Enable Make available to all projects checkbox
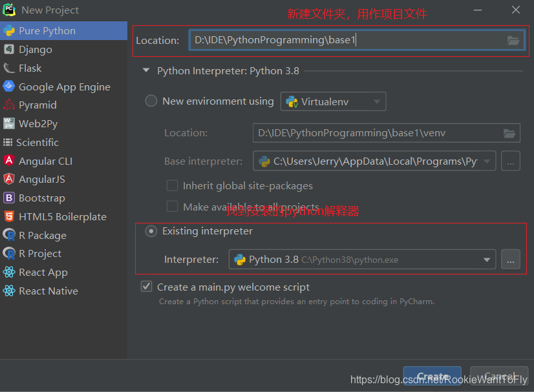Image resolution: width=534 pixels, height=392 pixels. (172, 206)
